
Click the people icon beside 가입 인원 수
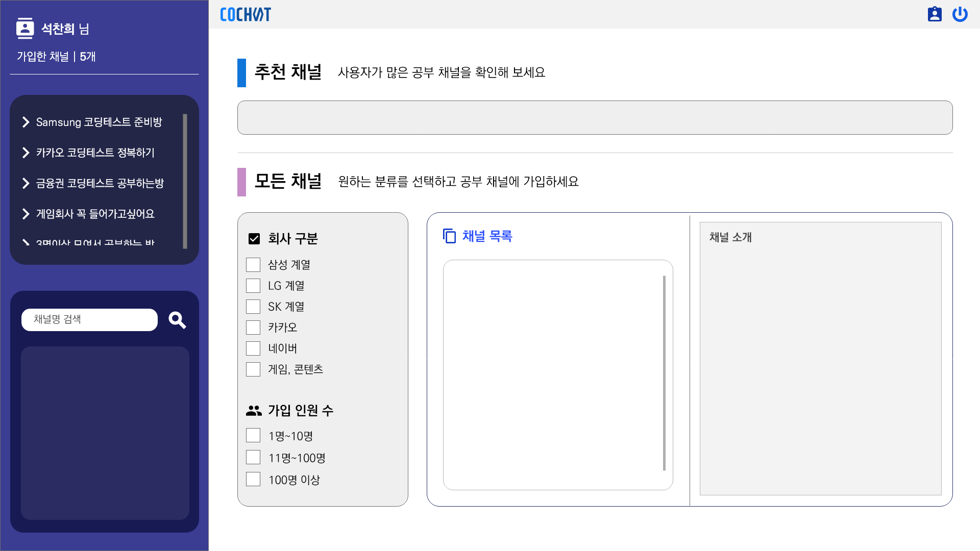coord(254,410)
